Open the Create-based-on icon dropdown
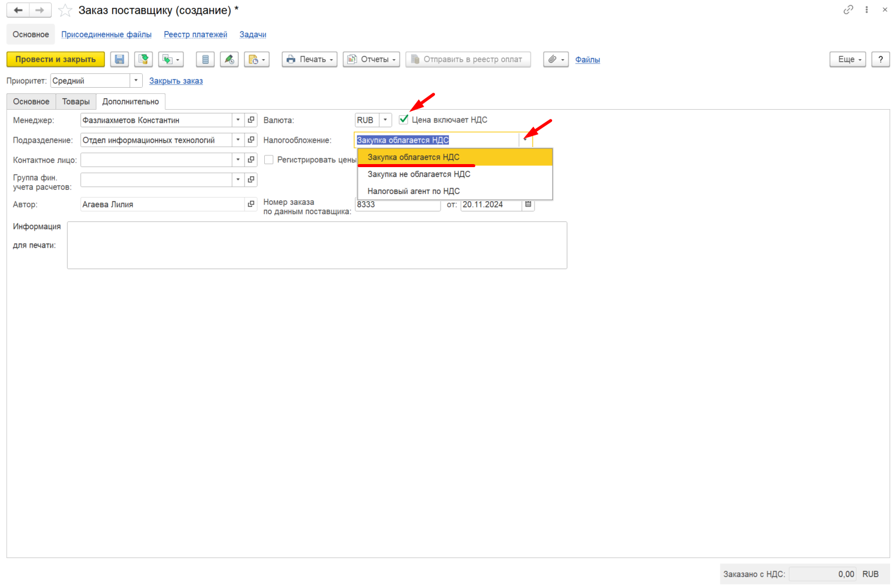 coord(171,59)
